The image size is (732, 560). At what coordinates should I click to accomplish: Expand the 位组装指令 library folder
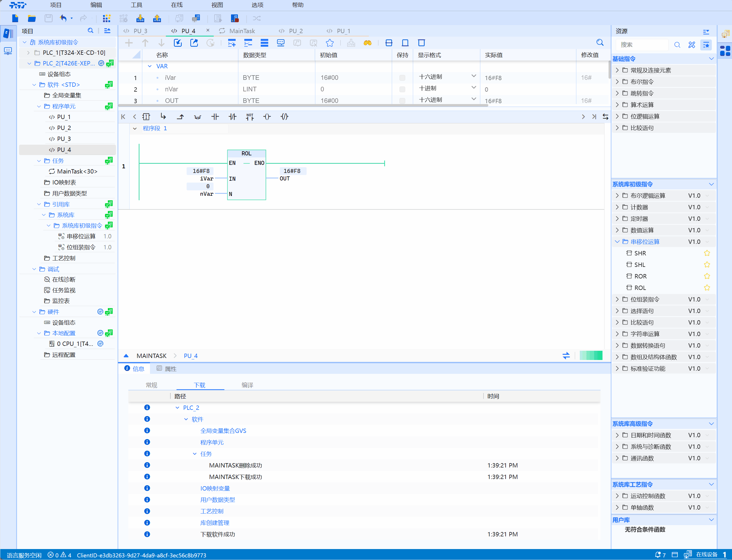click(x=617, y=299)
